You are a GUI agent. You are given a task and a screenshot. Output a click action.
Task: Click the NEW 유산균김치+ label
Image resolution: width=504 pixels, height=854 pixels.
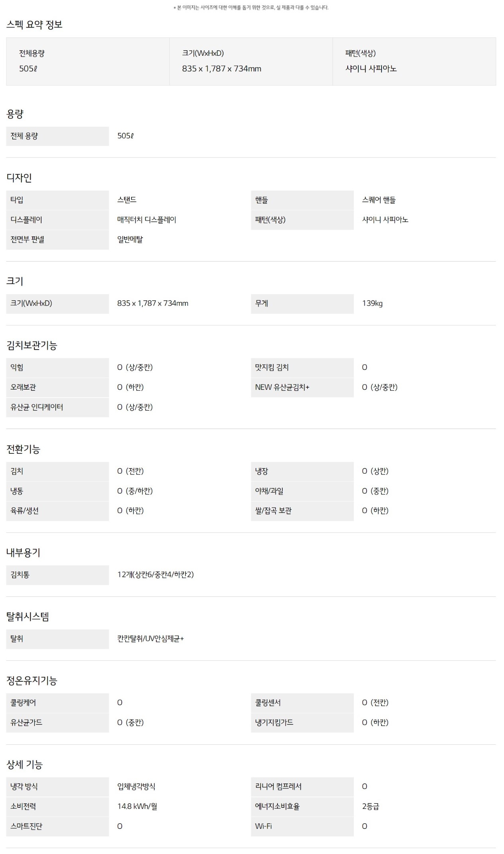[282, 387]
